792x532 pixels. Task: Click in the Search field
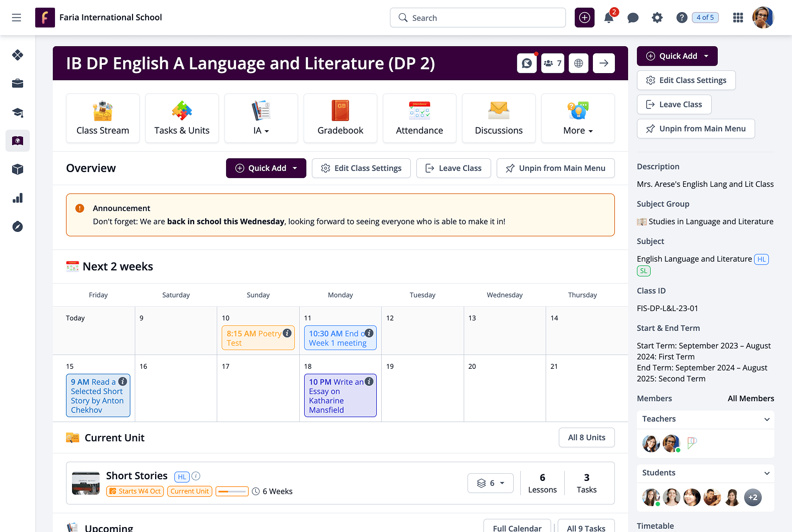[477, 18]
